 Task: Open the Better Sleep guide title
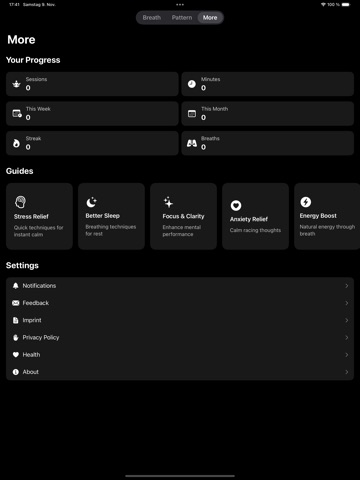[x=103, y=216]
